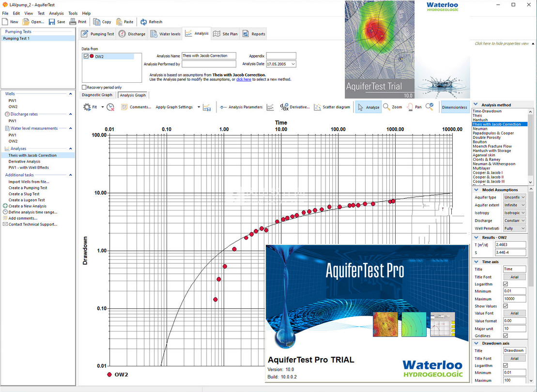This screenshot has width=537, height=392.
Task: Activate the Analyze pointer tool
Action: click(368, 107)
